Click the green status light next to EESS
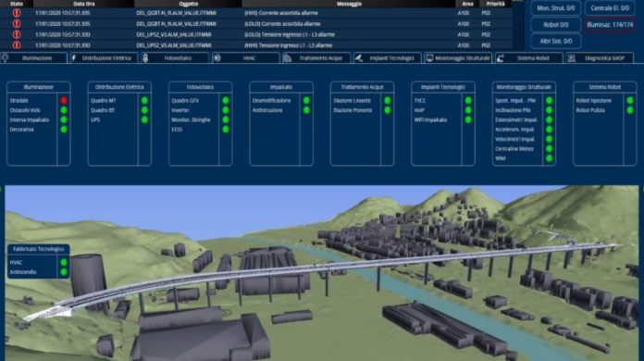 click(226, 130)
